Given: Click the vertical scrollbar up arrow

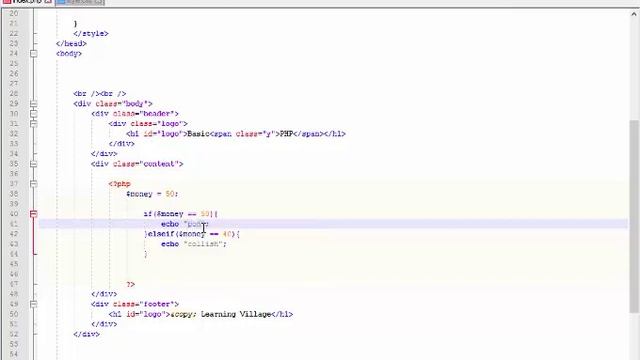Looking at the screenshot, I should point(633,14).
